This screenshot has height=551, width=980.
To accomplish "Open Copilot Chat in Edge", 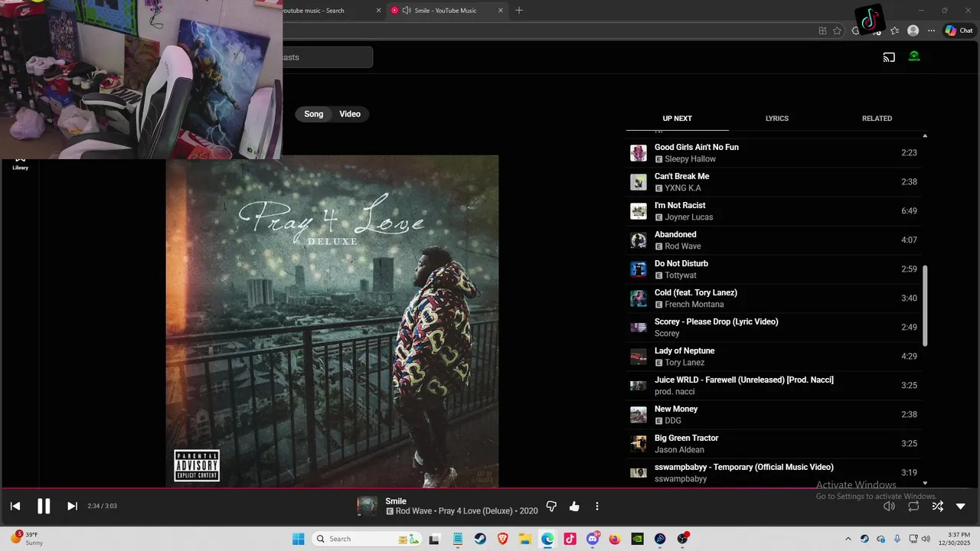I will 959,31.
